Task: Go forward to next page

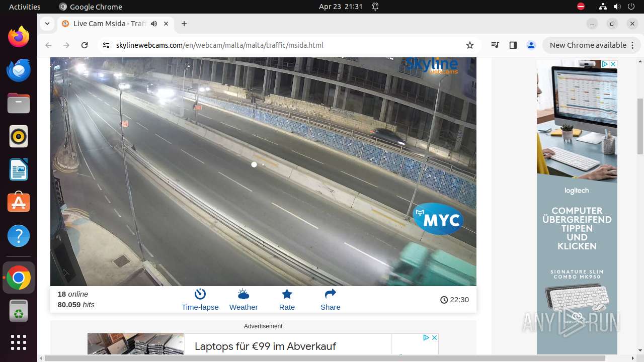Action: (x=66, y=45)
